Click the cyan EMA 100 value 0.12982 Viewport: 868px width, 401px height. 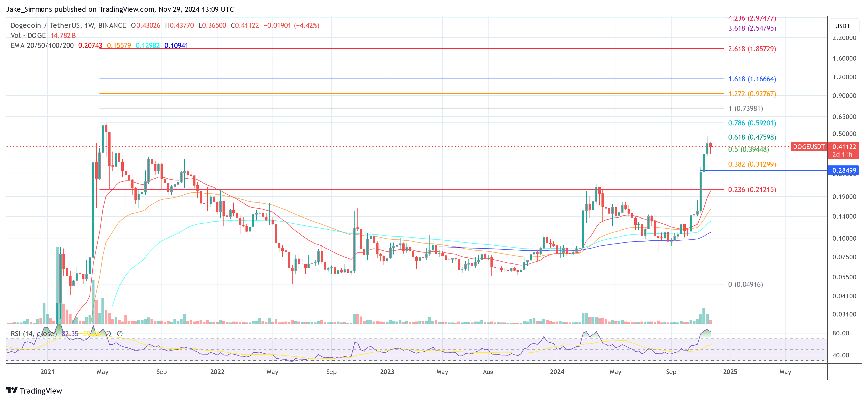click(x=148, y=45)
